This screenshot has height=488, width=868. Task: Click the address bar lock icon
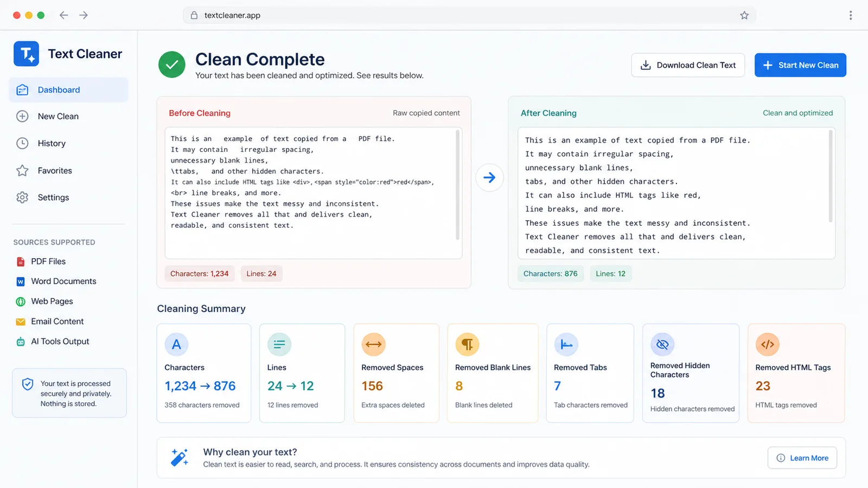(194, 15)
